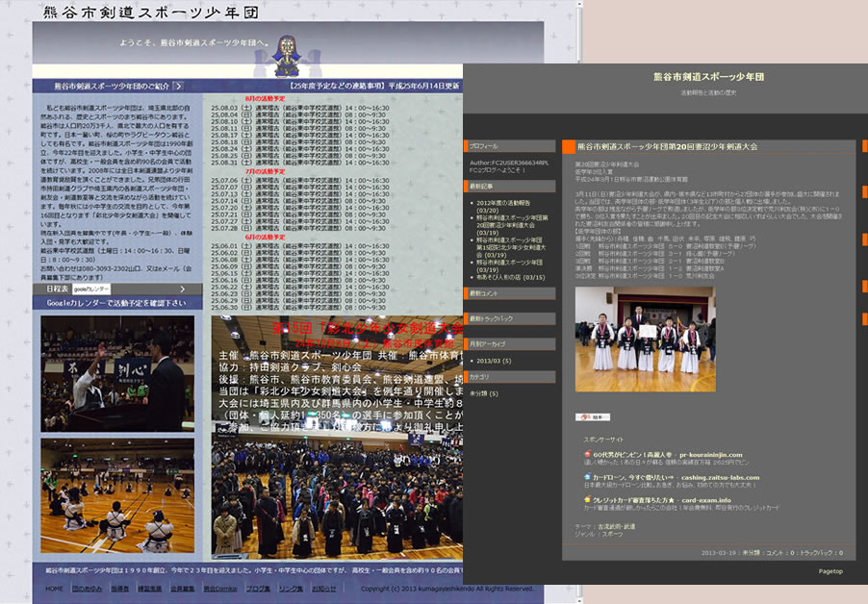The height and width of the screenshot is (604, 868).
Task: Click the blue icon of the cashing.zaitsu-labs.com ad
Action: pyautogui.click(x=587, y=477)
